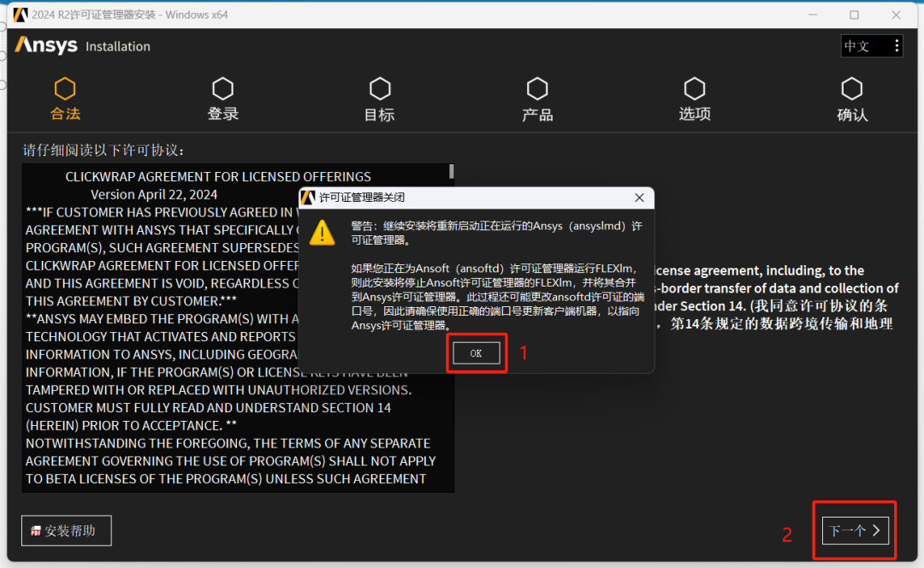The height and width of the screenshot is (568, 924).
Task: Click the '2024 R2许可证管理器安装 - Windows x64' title
Action: tap(130, 15)
